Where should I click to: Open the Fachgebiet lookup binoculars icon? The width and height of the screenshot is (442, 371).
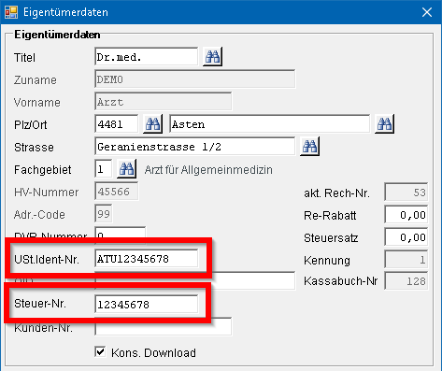(x=127, y=169)
